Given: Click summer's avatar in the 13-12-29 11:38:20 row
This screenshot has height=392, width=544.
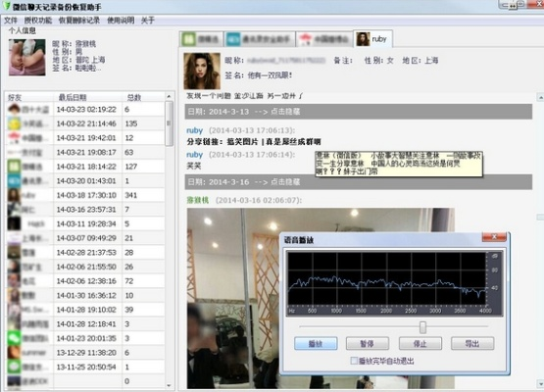Looking at the screenshot, I should 14,353.
